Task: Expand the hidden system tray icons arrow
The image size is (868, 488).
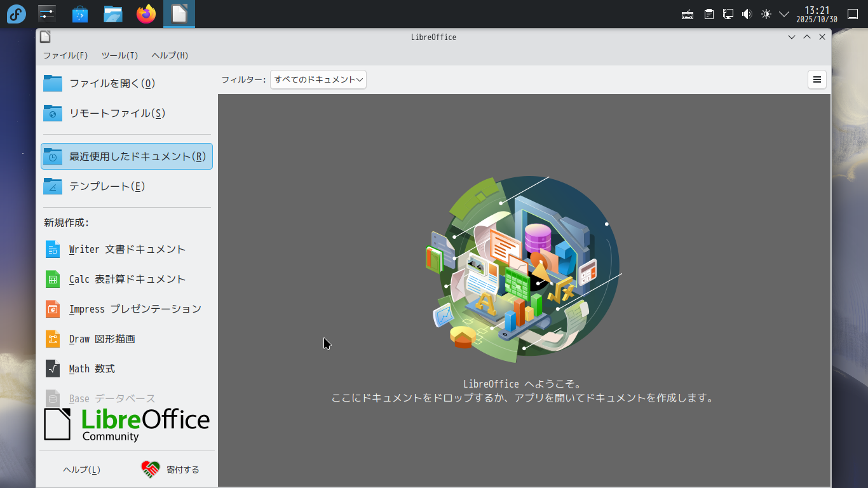Action: (x=784, y=14)
